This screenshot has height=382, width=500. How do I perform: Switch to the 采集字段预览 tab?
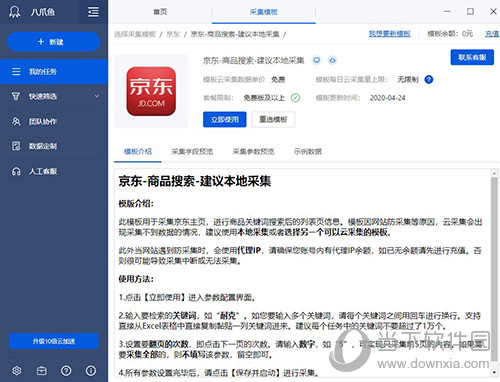tap(192, 152)
